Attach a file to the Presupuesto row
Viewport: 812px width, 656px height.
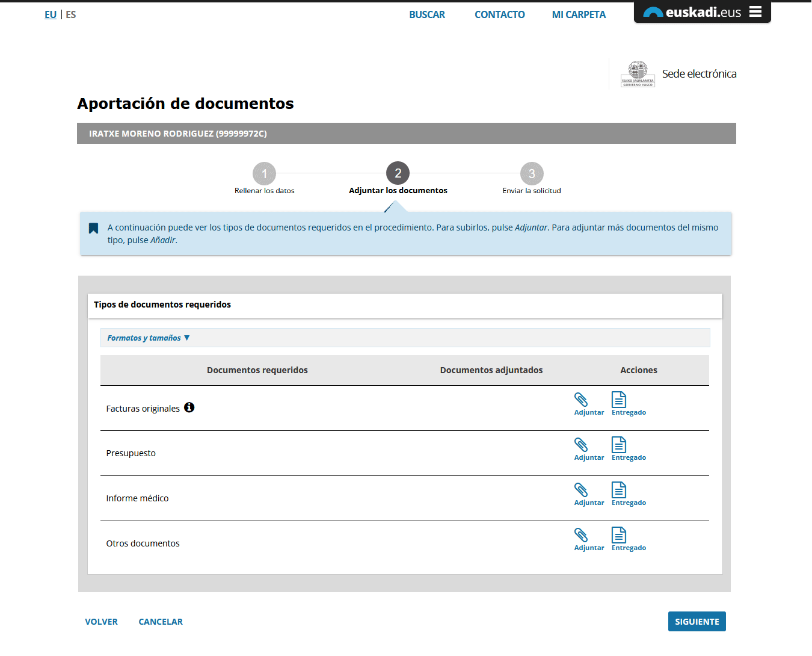click(582, 446)
